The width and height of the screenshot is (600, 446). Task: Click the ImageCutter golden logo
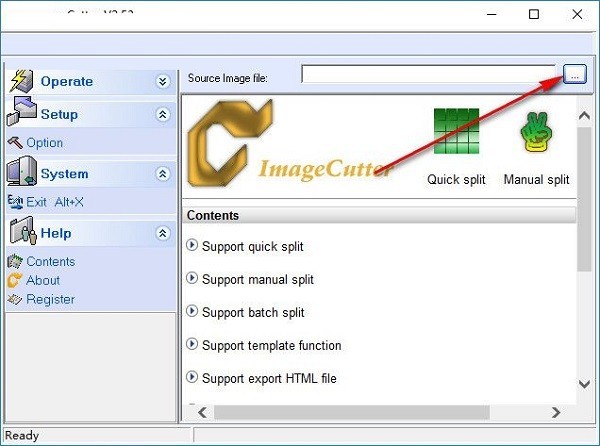click(230, 143)
